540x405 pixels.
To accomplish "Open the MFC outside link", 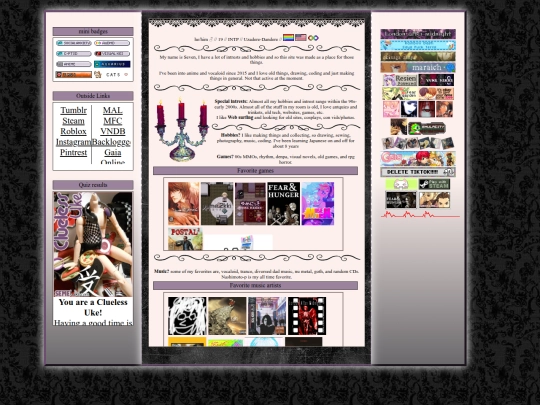I will [113, 121].
